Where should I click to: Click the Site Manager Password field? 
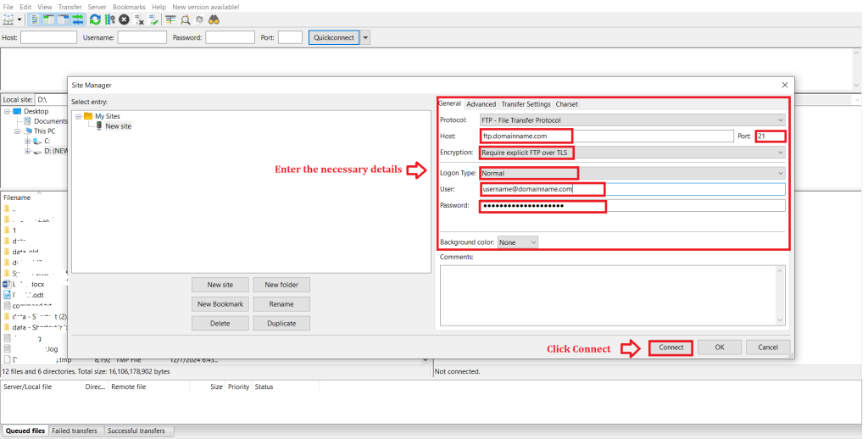click(632, 205)
